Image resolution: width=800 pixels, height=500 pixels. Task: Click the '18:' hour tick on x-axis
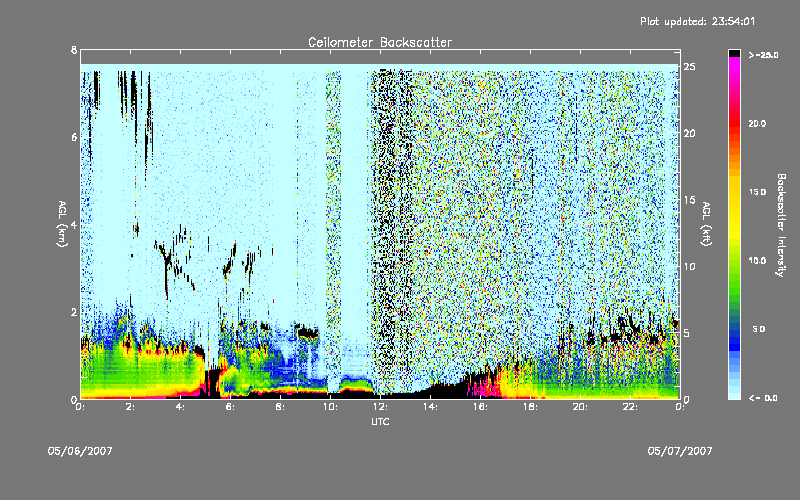531,407
